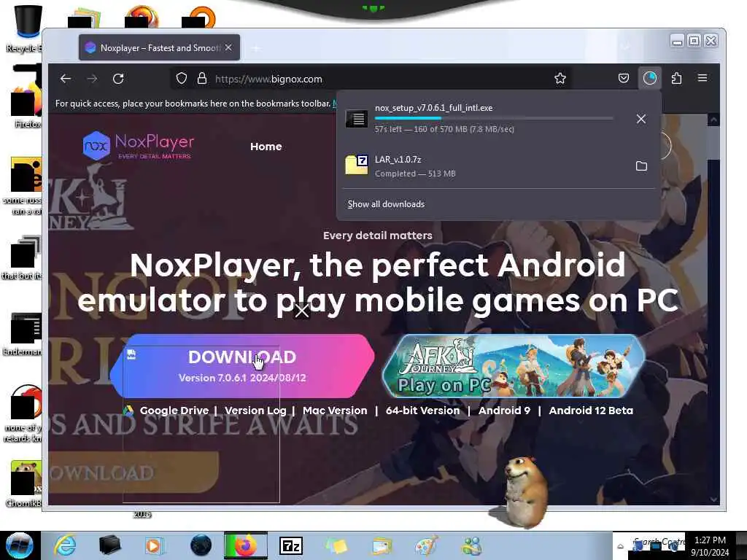Open the sticky notes taskbar icon
Image resolution: width=747 pixels, height=560 pixels.
[x=336, y=545]
